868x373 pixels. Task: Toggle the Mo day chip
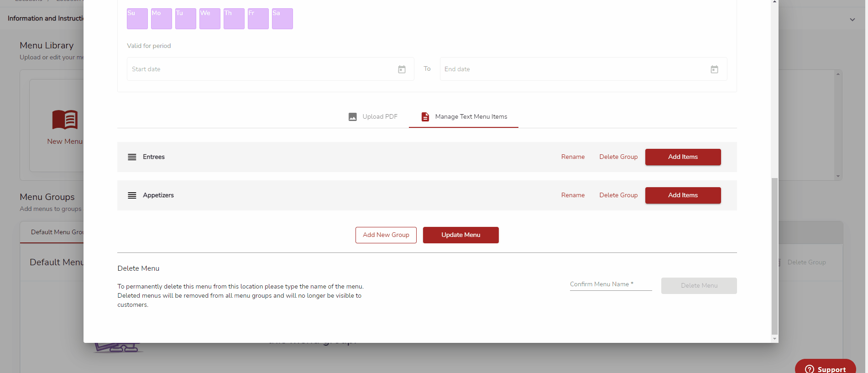[x=162, y=19]
